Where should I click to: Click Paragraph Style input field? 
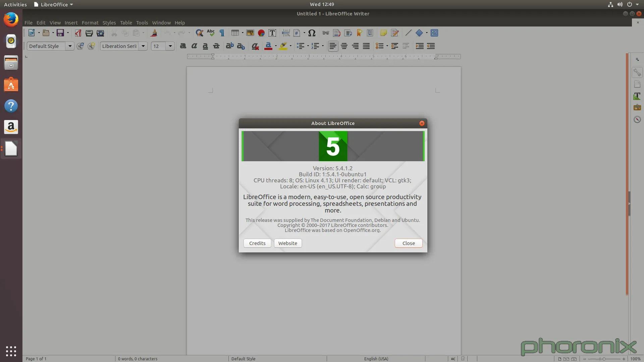(47, 46)
